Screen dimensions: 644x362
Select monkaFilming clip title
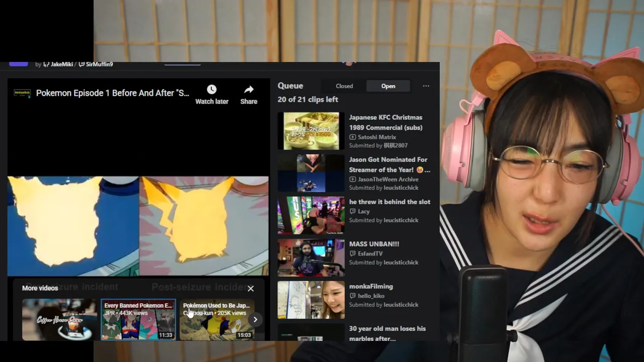click(371, 286)
